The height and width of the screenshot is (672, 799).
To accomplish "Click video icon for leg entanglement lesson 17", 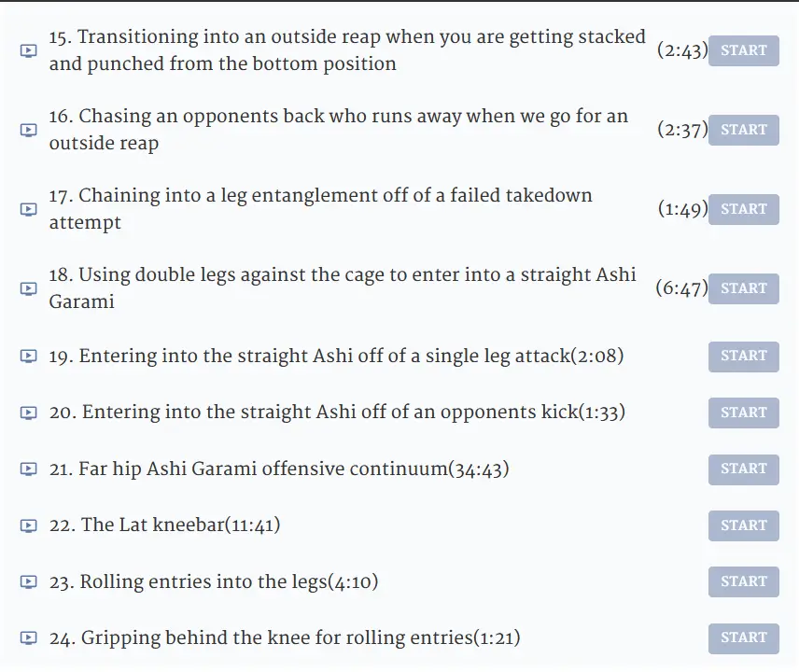I will (29, 209).
